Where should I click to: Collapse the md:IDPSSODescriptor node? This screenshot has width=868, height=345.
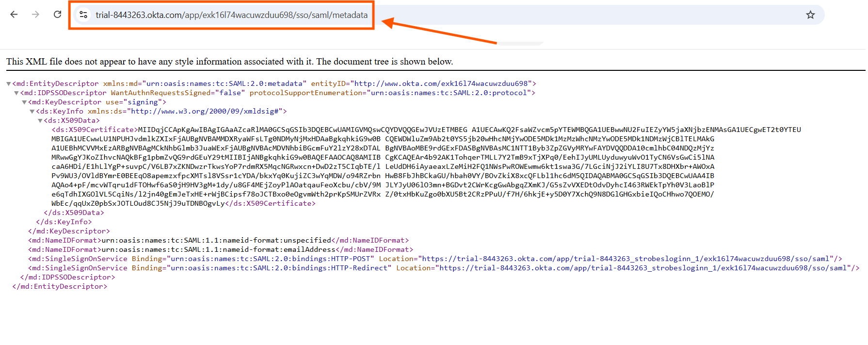point(16,93)
